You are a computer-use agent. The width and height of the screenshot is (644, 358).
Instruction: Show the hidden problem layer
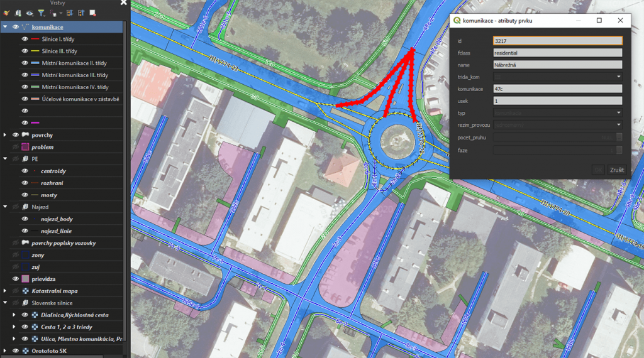click(16, 147)
